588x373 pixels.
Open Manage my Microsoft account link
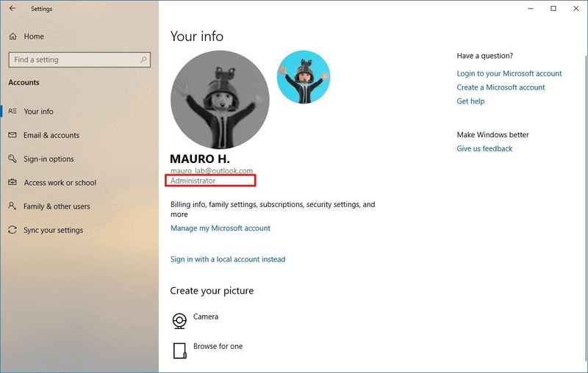pos(220,228)
